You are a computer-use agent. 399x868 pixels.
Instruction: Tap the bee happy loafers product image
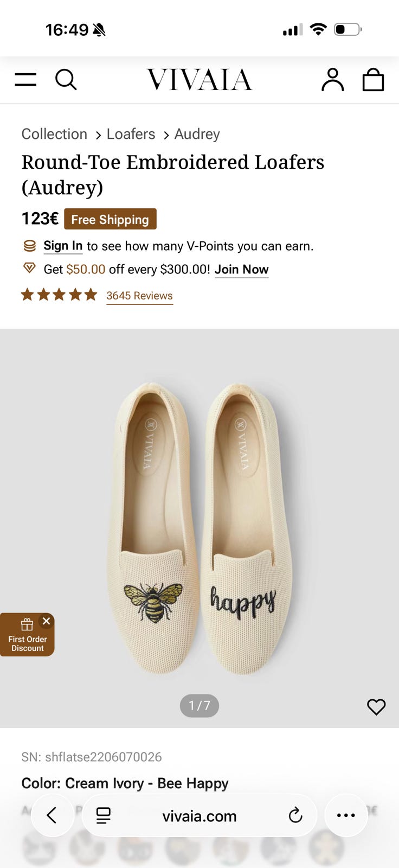pos(200,526)
